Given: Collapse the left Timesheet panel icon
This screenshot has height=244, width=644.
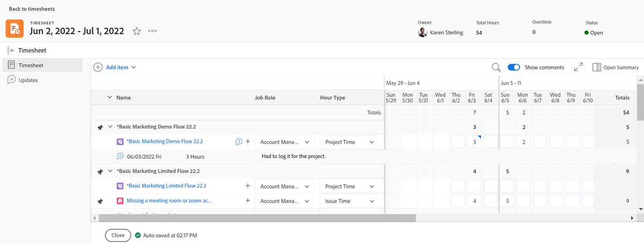Looking at the screenshot, I should pos(10,51).
